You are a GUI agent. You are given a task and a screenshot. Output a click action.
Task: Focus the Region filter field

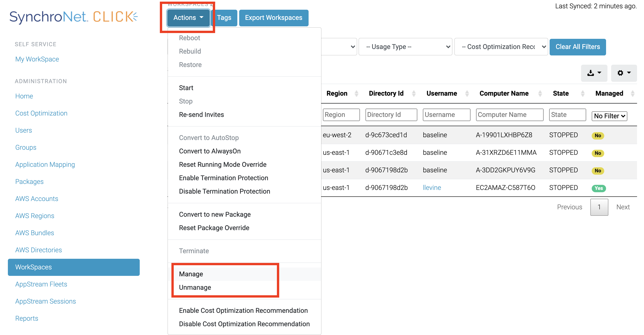[x=341, y=115]
